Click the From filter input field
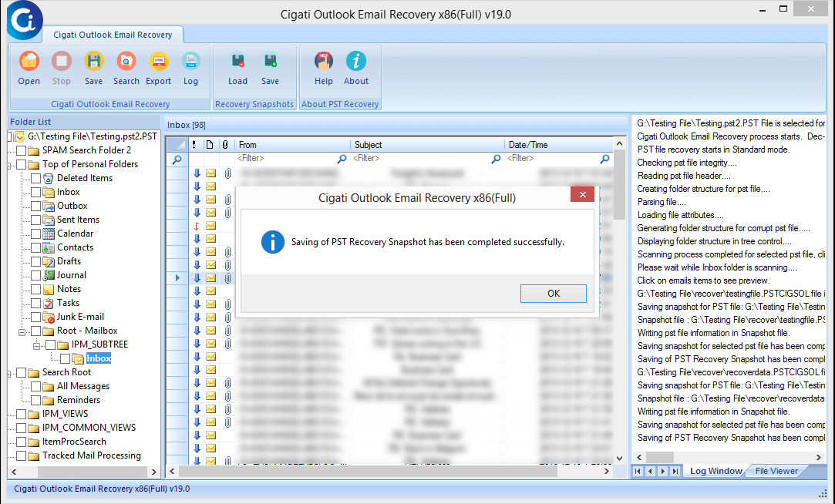This screenshot has width=835, height=504. pos(286,159)
